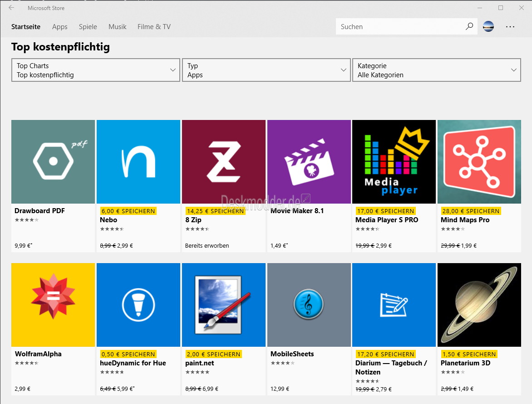Click the star rating under paint.net
This screenshot has height=404, width=532.
tap(197, 372)
